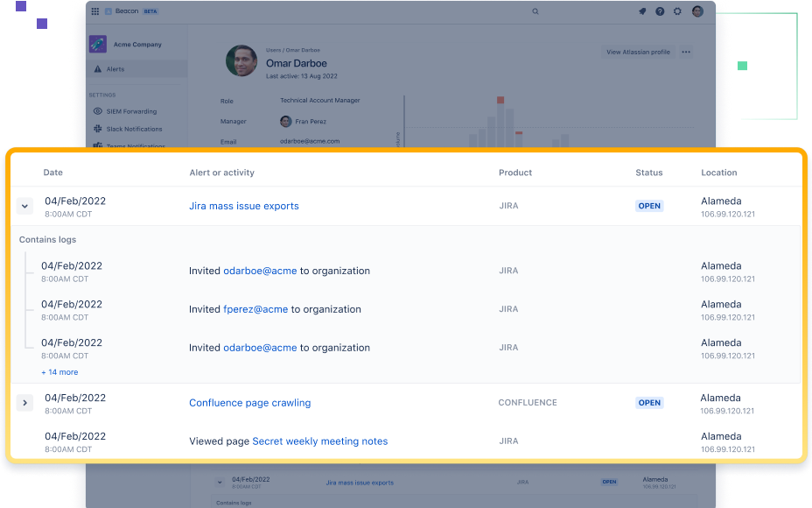Click the Beacon BETA badge
Viewport: 812px width, 508px height.
coord(150,11)
